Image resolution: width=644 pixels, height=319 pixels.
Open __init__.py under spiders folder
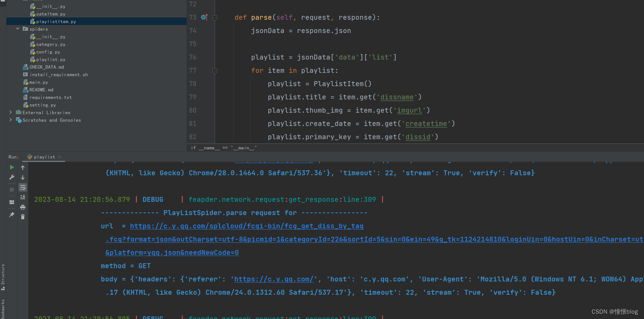click(x=51, y=37)
